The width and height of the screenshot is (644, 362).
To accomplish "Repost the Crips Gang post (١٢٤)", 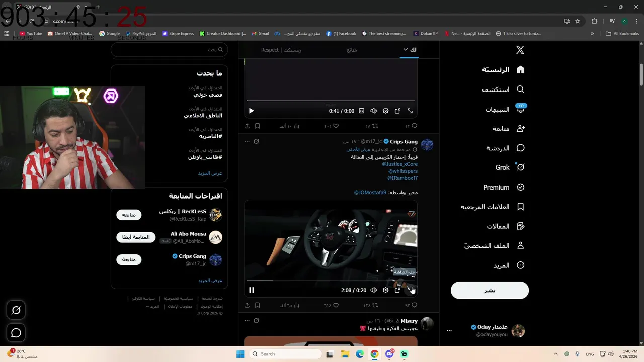I will click(371, 305).
